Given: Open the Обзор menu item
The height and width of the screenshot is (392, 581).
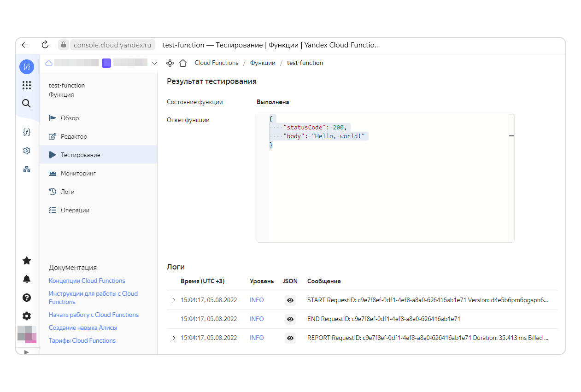Looking at the screenshot, I should click(98, 118).
